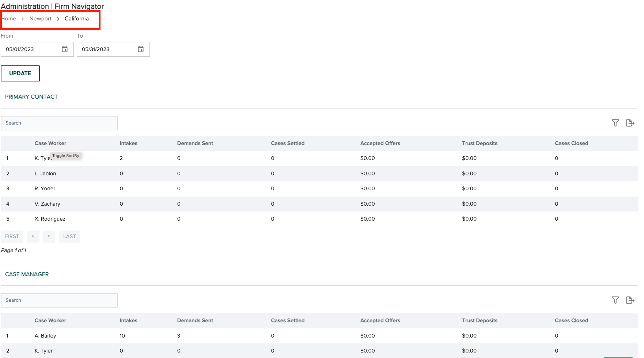Edit the To date field 05/31/2023
The image size is (644, 358).
[x=113, y=49]
